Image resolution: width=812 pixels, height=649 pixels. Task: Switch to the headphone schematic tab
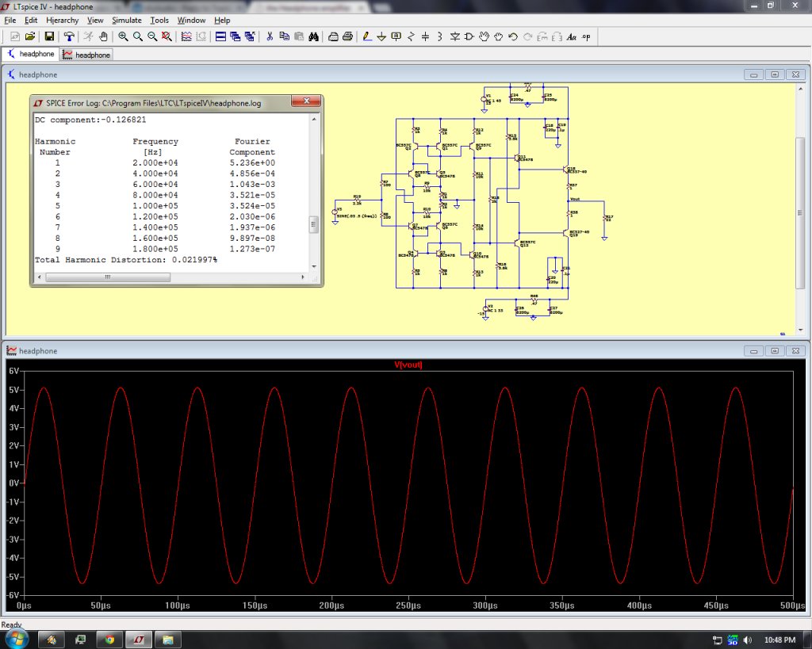pos(31,54)
